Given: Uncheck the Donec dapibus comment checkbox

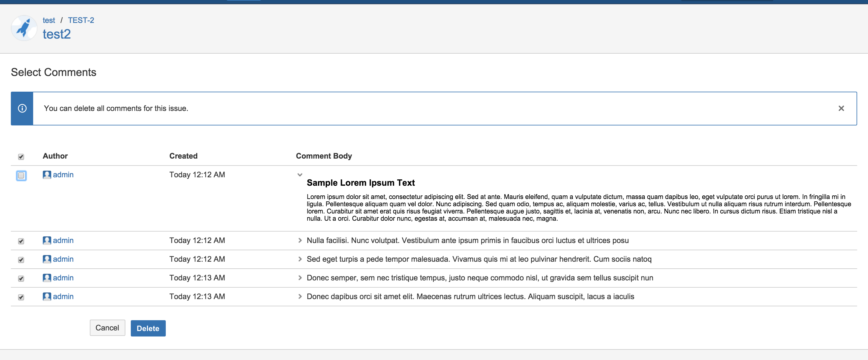Looking at the screenshot, I should pos(21,297).
